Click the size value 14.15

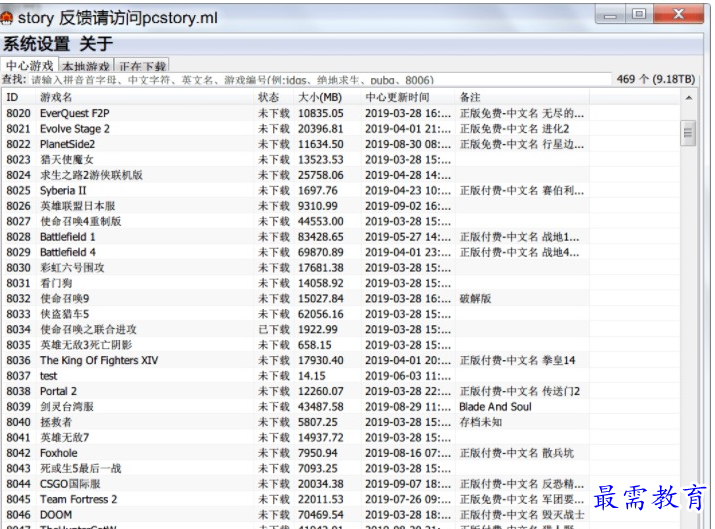(x=311, y=376)
